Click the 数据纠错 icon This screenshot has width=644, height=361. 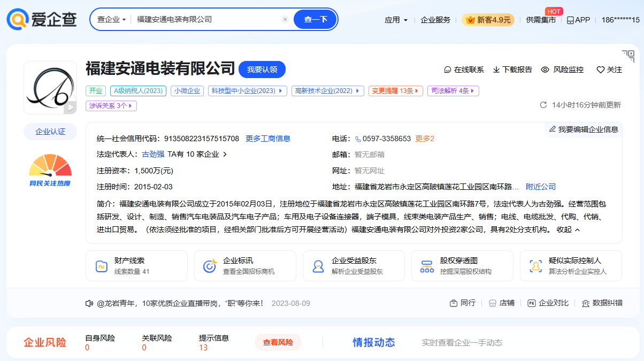[585, 303]
